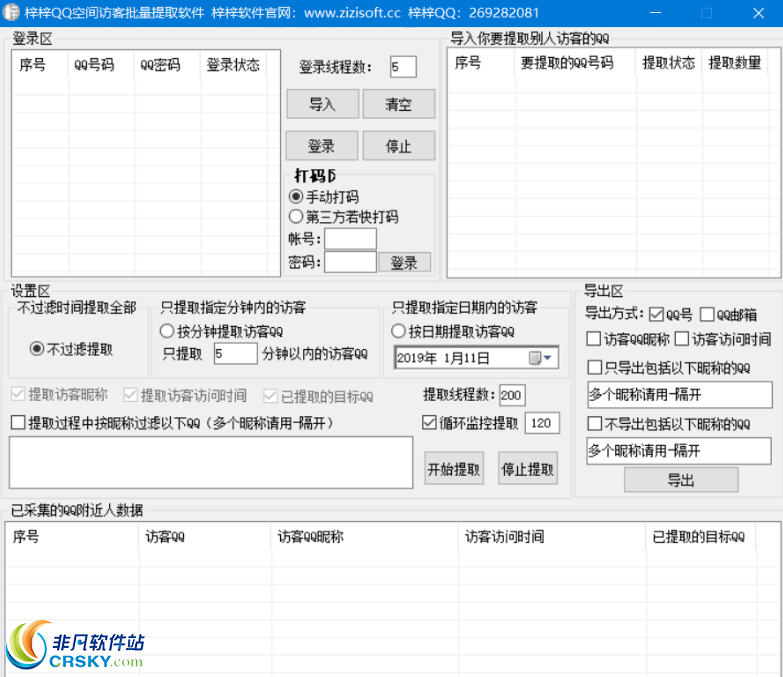
Task: Enable 访客访问时间 export checkbox
Action: (682, 339)
